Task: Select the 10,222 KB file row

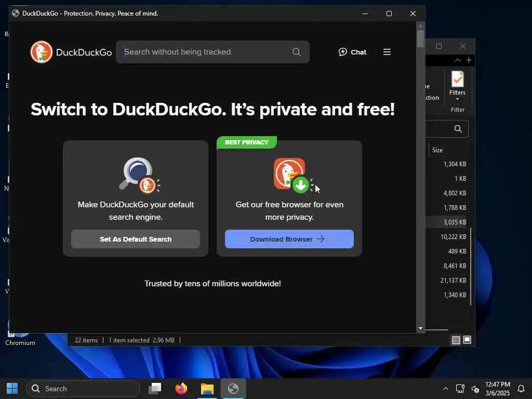Action: pyautogui.click(x=446, y=237)
